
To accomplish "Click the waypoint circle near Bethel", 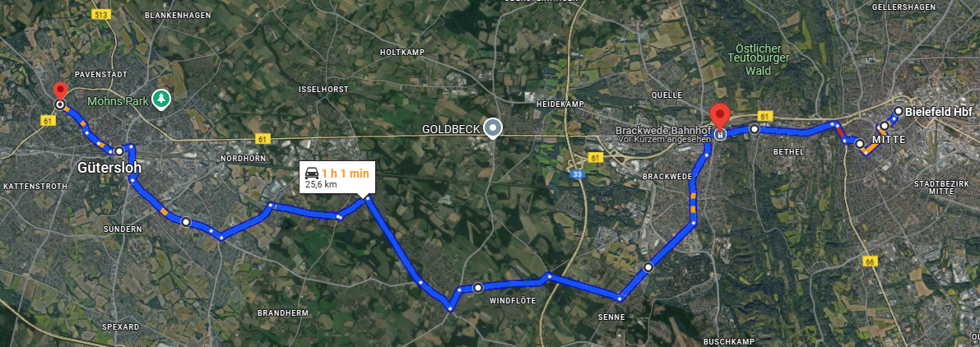I will pos(755,129).
